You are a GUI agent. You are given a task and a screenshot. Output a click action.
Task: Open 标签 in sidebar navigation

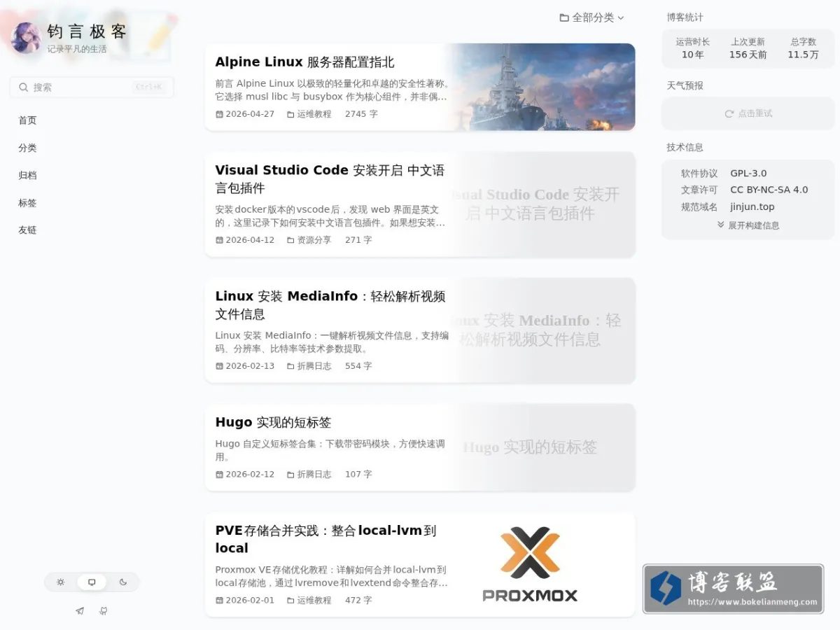pos(27,203)
